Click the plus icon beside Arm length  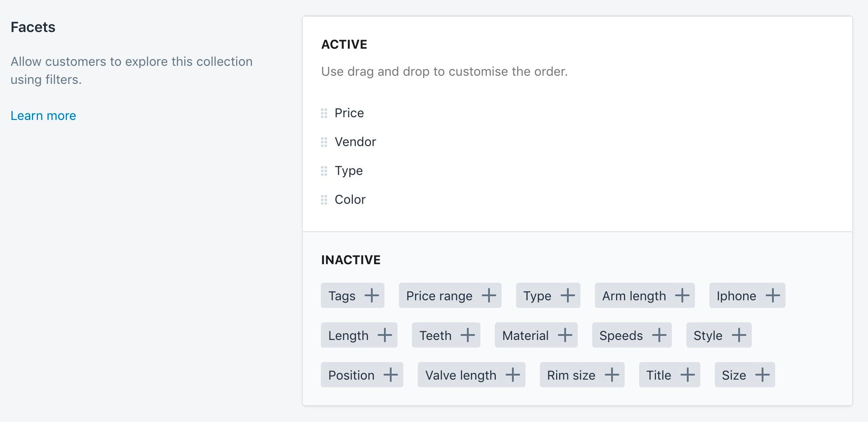point(683,295)
